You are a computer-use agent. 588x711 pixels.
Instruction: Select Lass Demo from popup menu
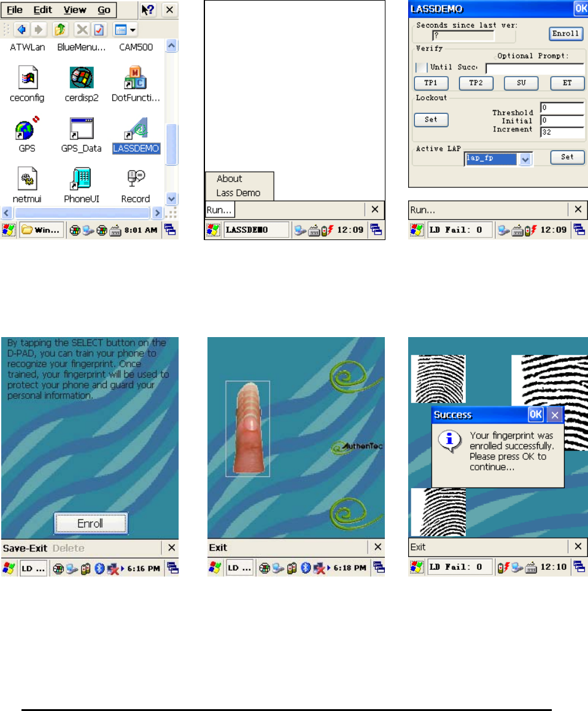click(x=239, y=193)
